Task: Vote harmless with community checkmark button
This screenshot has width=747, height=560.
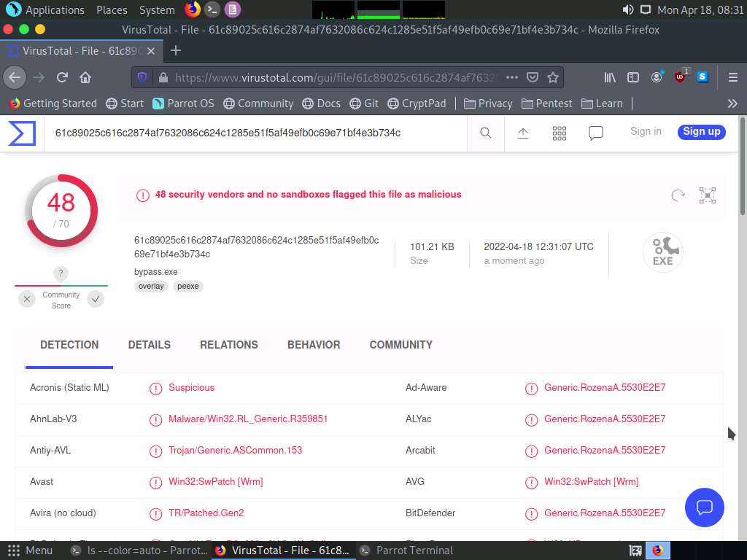Action: click(96, 299)
